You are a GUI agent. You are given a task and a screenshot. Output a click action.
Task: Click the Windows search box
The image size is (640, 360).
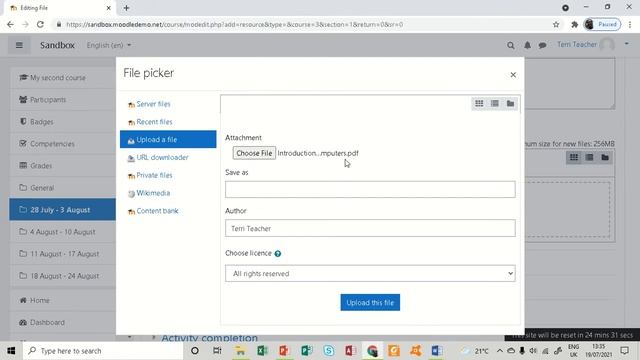[103, 351]
